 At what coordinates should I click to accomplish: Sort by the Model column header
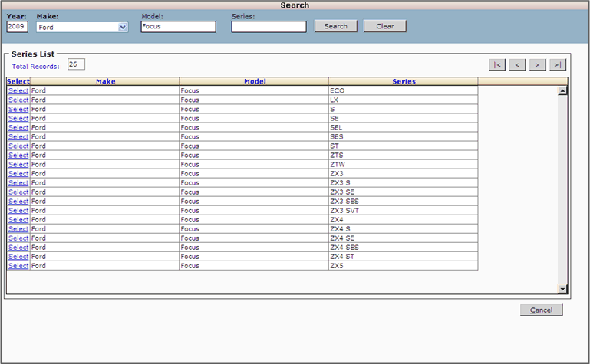click(255, 81)
